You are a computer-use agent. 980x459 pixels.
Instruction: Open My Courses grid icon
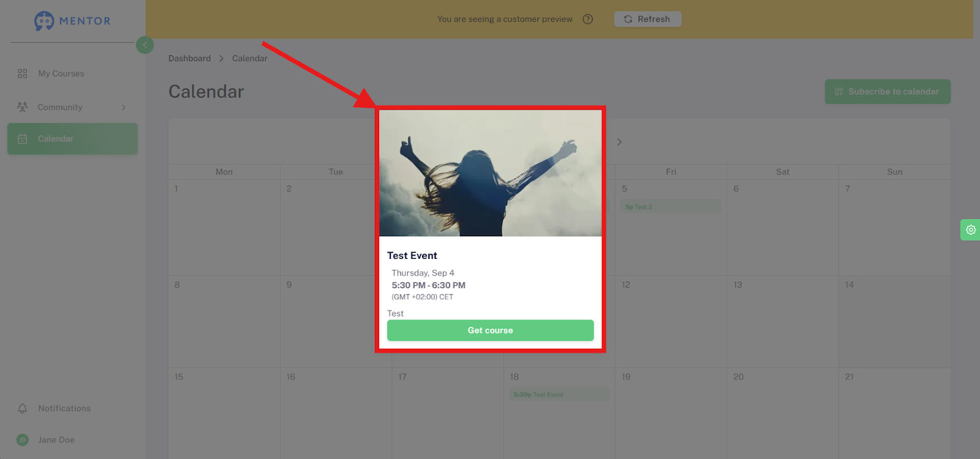point(23,73)
